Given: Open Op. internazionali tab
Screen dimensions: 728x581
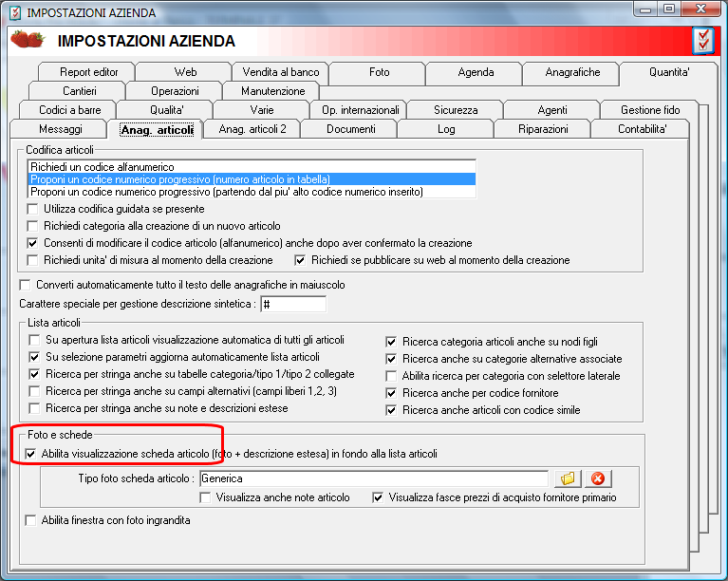Looking at the screenshot, I should coord(361,110).
